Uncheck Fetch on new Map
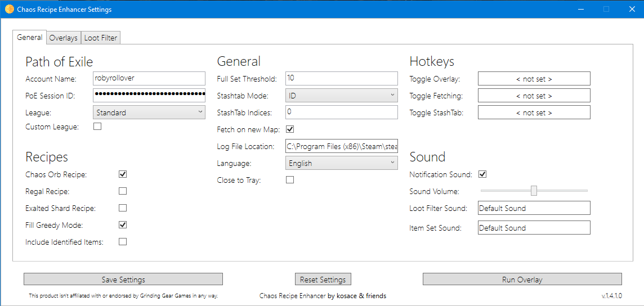This screenshot has width=644, height=306. tap(290, 129)
